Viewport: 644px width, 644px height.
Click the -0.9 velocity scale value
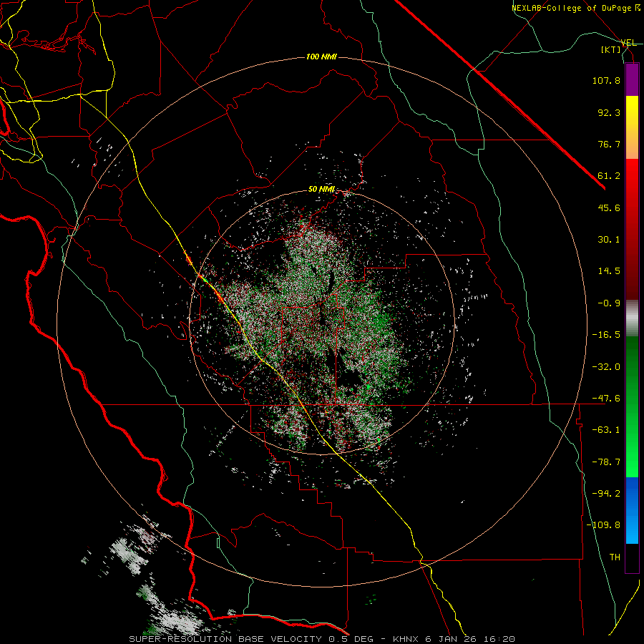click(x=609, y=303)
